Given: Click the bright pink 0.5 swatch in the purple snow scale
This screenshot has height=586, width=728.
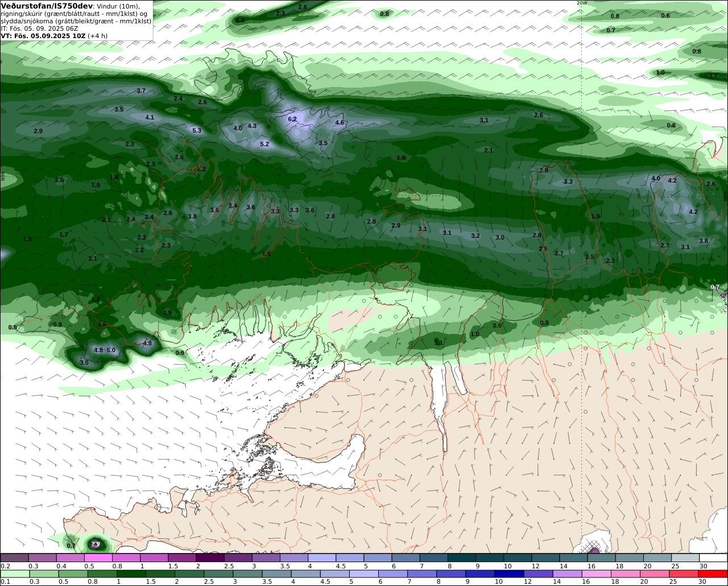Looking at the screenshot, I should click(98, 558).
